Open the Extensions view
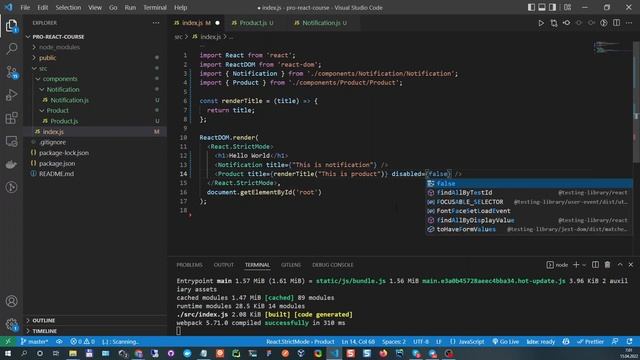This screenshot has width=640, height=360. pos(11,118)
